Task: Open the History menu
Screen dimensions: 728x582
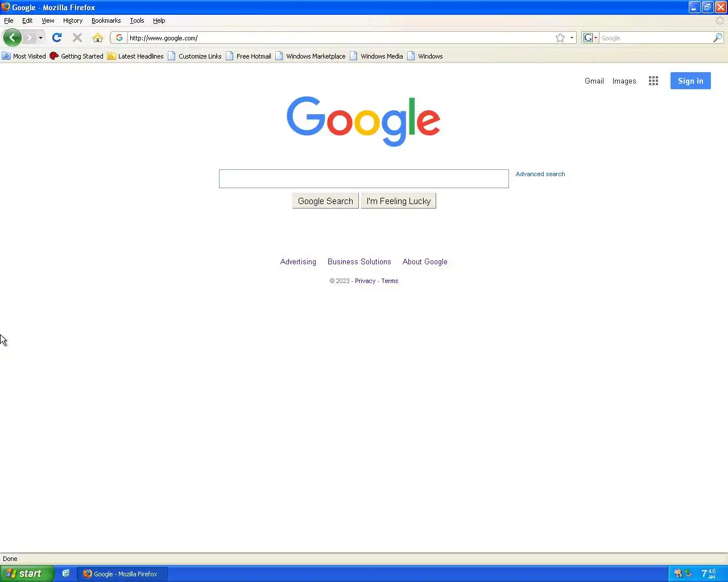Action: click(73, 20)
